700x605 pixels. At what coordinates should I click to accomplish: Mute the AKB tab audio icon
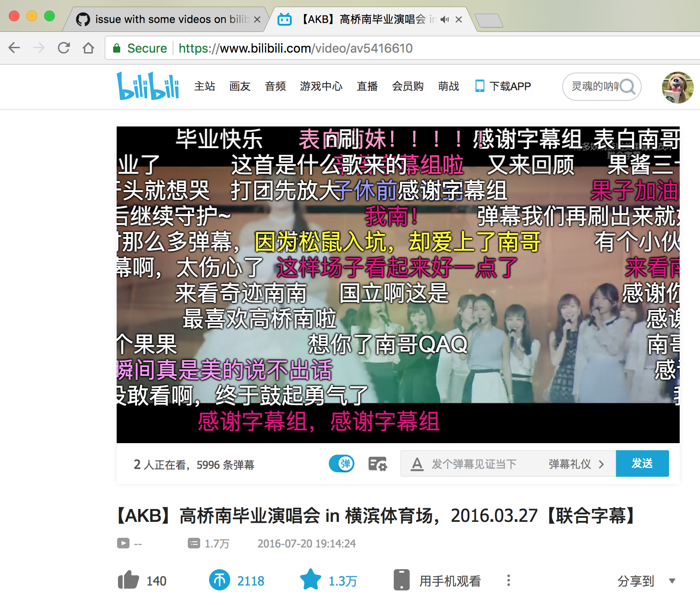point(445,19)
